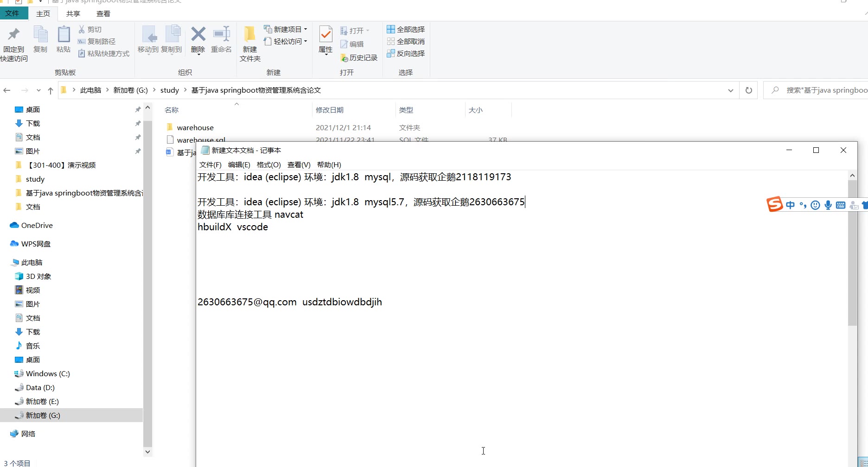Click navigation pane scroll down arrow

click(147, 452)
